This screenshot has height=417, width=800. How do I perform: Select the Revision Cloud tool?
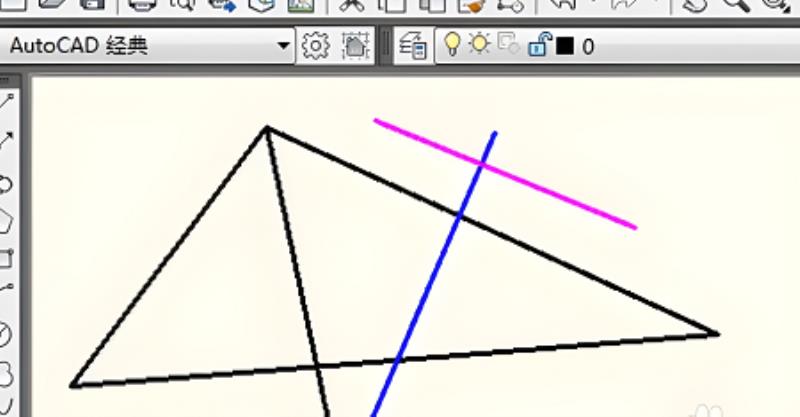[6, 374]
